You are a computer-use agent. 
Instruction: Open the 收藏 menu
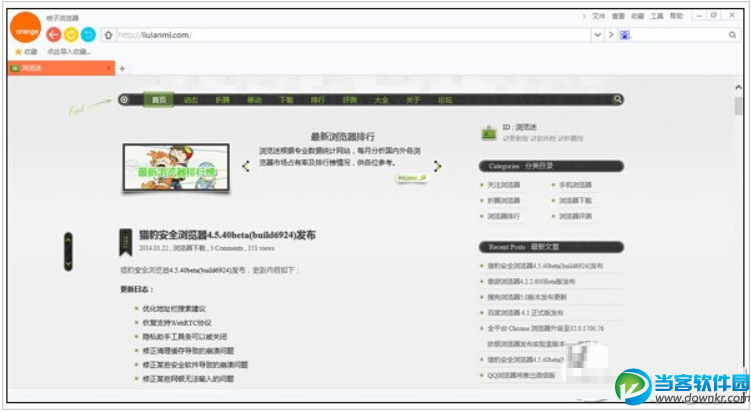click(x=637, y=16)
